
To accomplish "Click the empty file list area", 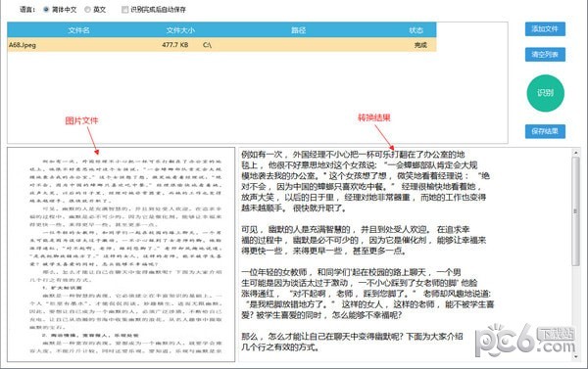I will point(258,97).
